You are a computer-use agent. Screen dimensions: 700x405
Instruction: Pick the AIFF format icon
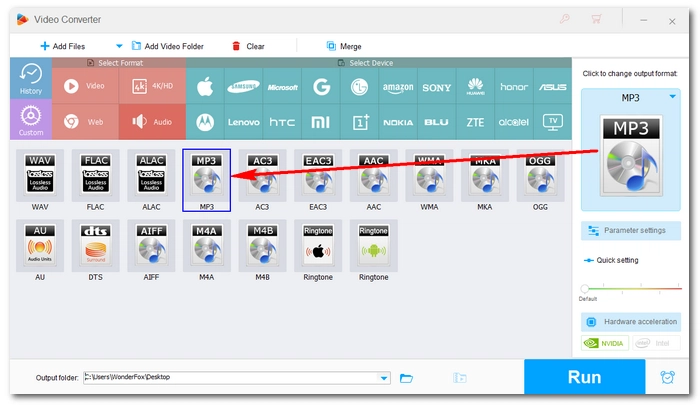(151, 246)
